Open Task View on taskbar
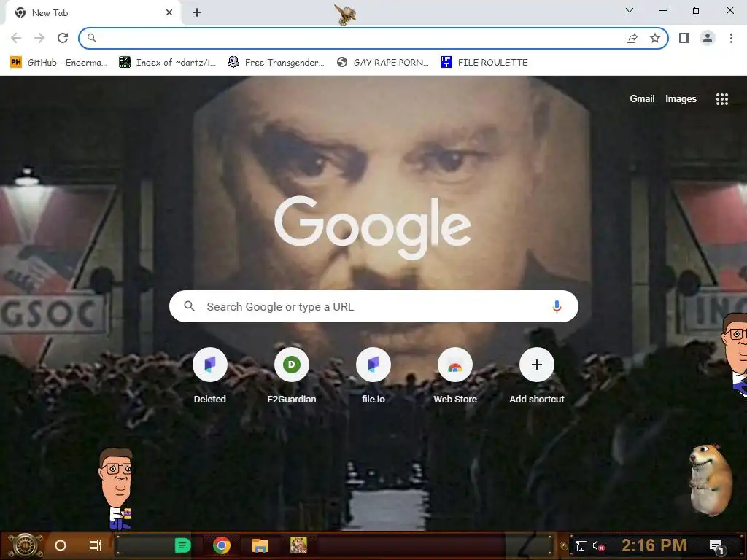The height and width of the screenshot is (560, 747). 96,545
